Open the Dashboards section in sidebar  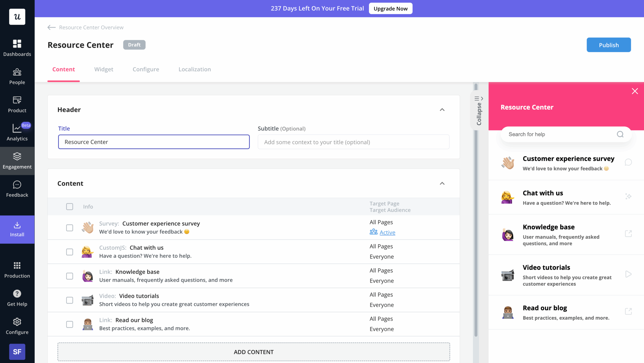(x=17, y=47)
